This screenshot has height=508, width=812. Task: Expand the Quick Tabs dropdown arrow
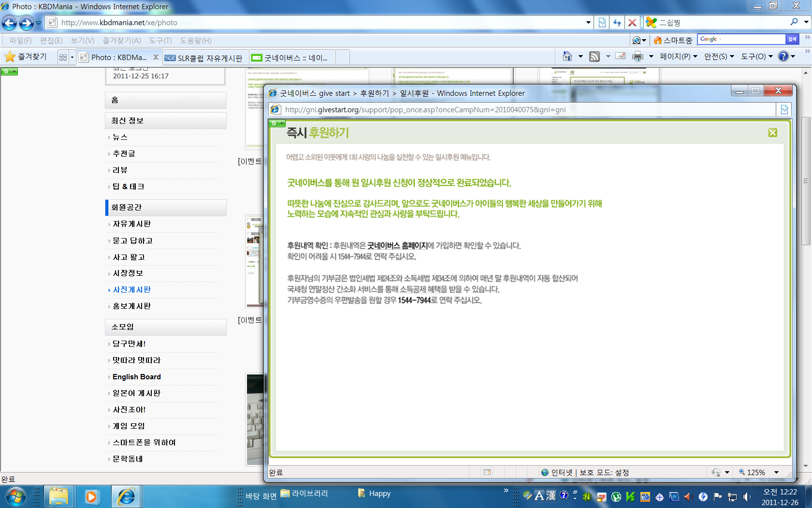72,57
